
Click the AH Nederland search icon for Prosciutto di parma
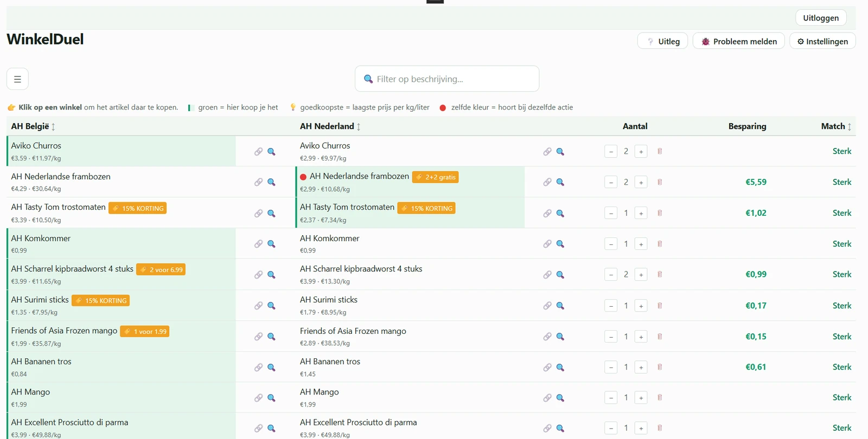pos(560,428)
